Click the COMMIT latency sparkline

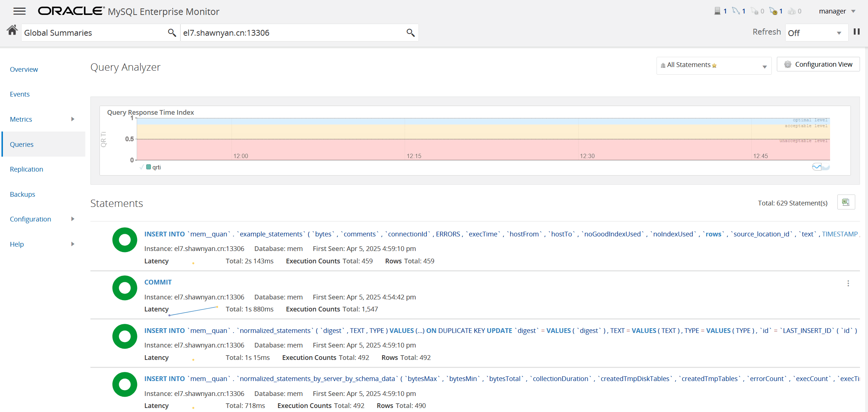click(x=193, y=311)
